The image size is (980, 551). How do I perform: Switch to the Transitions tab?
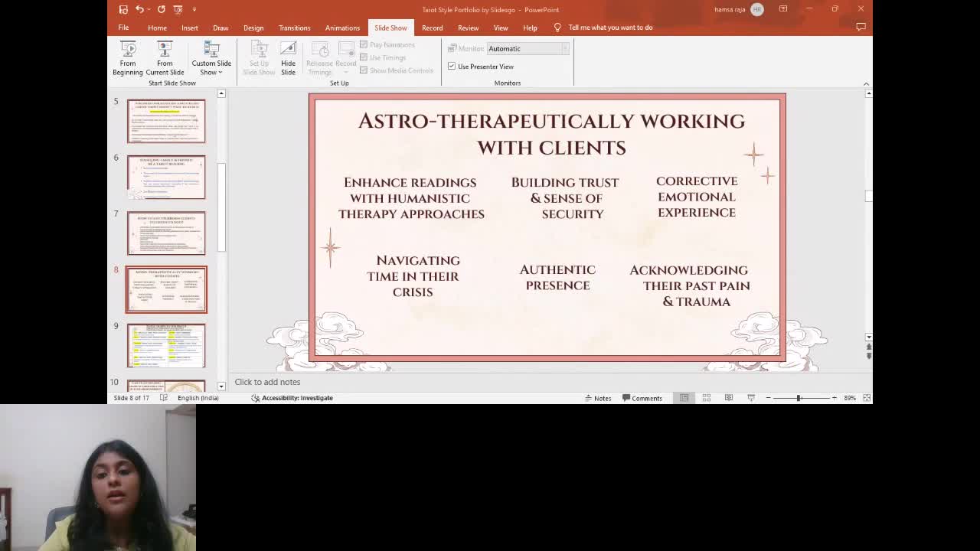point(295,28)
